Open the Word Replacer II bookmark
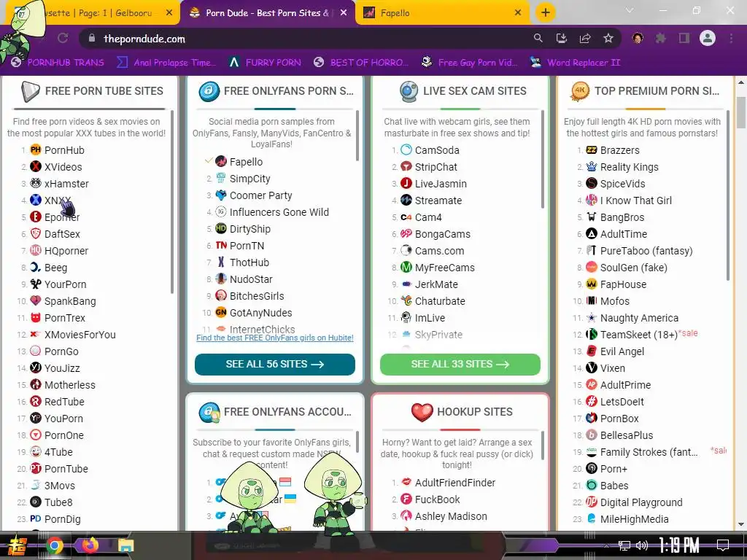Screen dimensions: 747x560 pyautogui.click(x=576, y=63)
